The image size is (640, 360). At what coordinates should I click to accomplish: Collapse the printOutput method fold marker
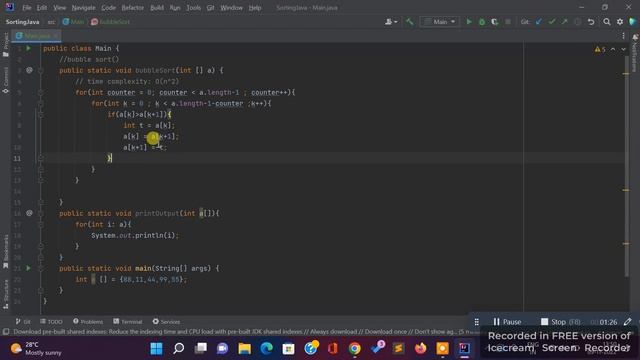click(40, 213)
